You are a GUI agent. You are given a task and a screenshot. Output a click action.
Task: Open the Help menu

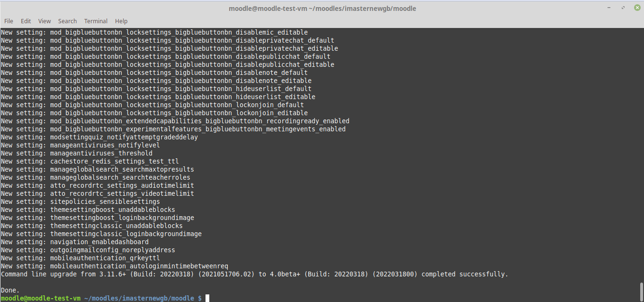(x=121, y=21)
